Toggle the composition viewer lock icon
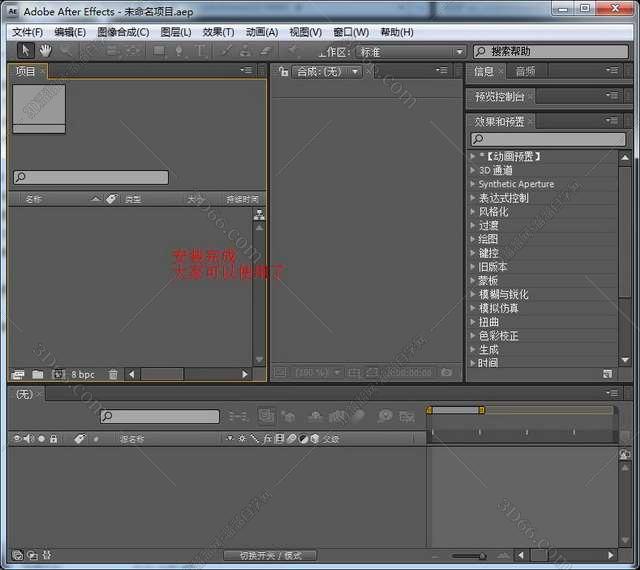Viewport: 640px width, 570px height. tap(283, 72)
